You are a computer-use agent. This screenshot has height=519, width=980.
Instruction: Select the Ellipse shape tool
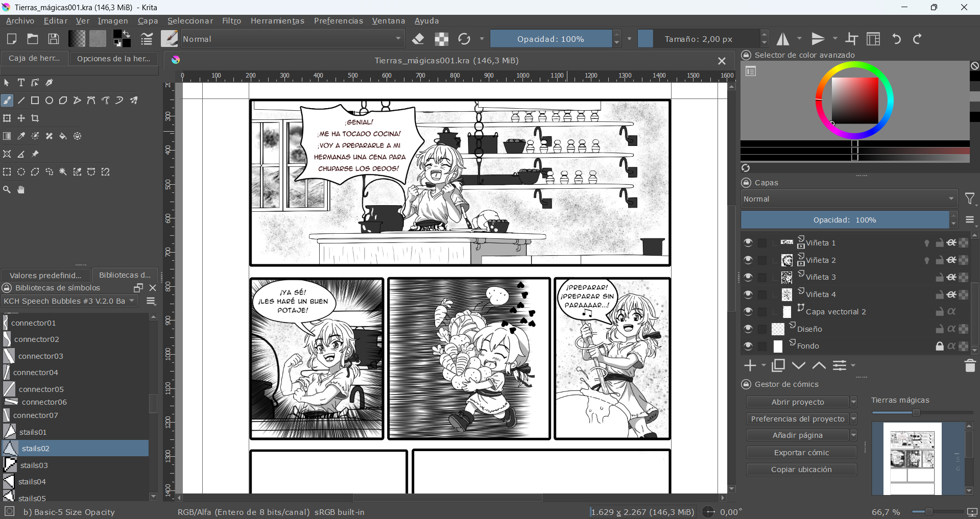(49, 101)
